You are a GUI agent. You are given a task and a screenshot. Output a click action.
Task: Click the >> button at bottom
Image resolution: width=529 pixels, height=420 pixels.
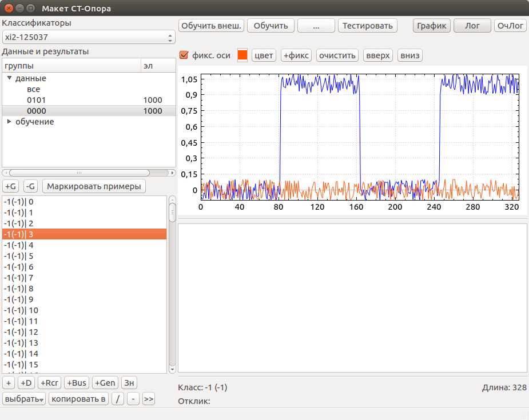(x=149, y=399)
